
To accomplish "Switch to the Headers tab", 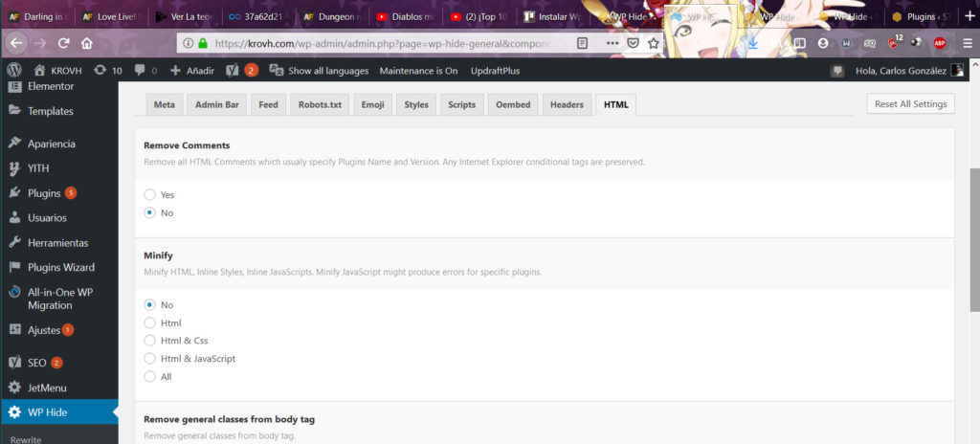I will click(x=567, y=104).
